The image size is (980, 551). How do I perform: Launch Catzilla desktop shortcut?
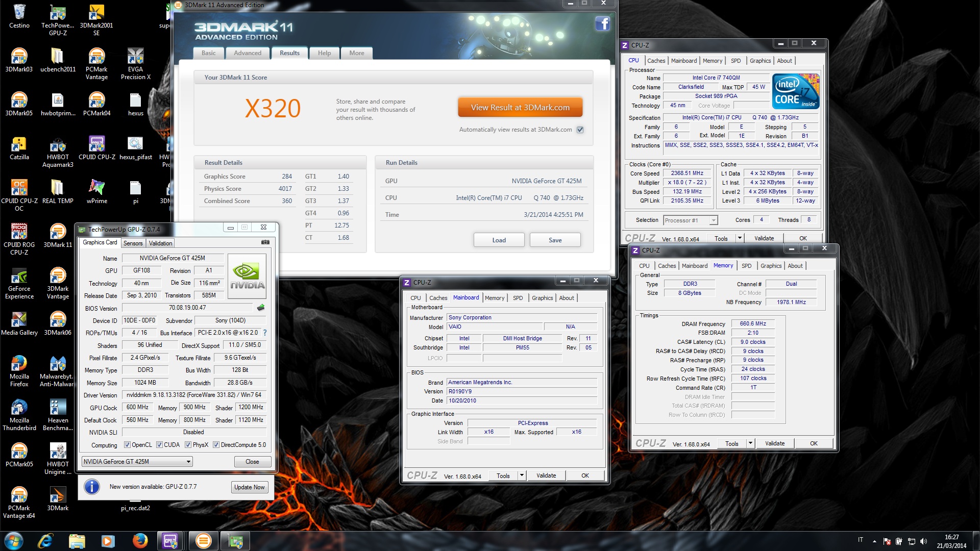coord(19,148)
